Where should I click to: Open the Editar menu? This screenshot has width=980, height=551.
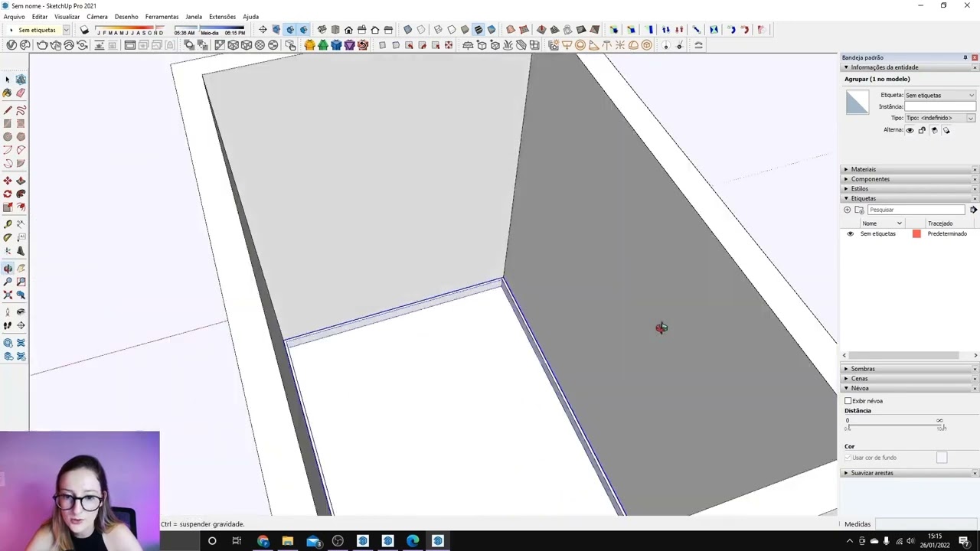(x=40, y=17)
